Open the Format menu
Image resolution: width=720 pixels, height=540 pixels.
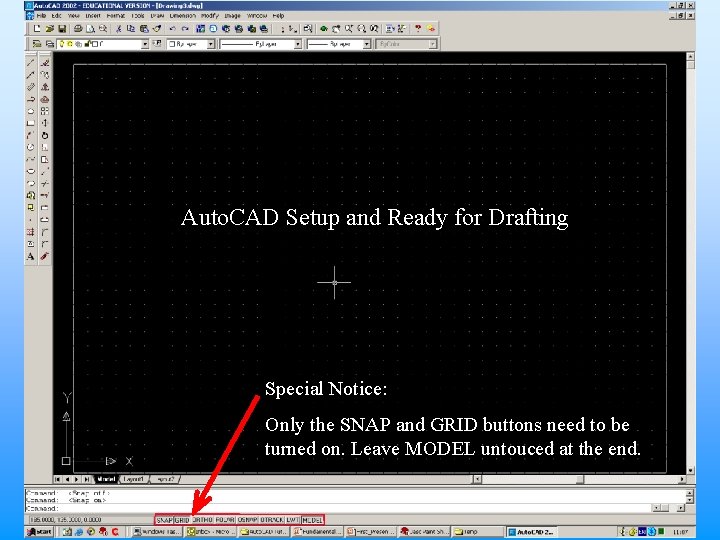115,16
